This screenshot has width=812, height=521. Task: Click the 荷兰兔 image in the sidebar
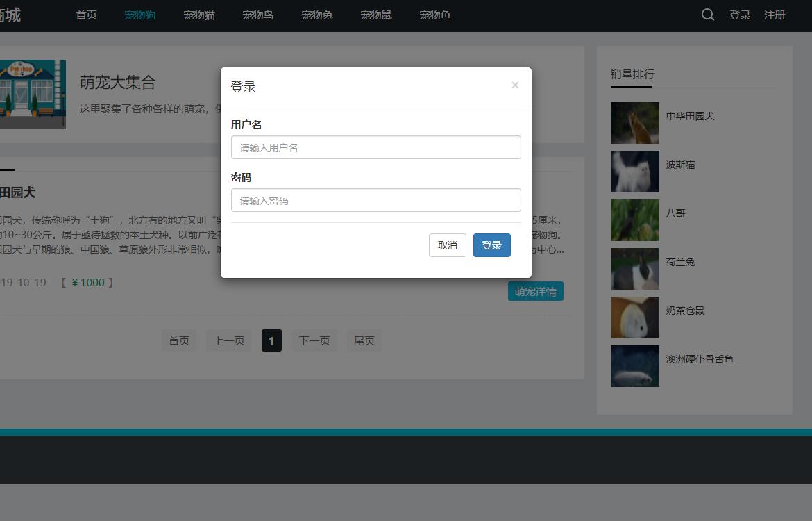(634, 269)
